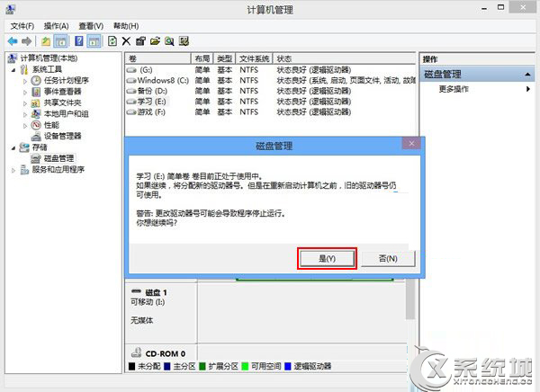Click the open folder toolbar icon
Image resolution: width=540 pixels, height=392 pixels.
155,41
